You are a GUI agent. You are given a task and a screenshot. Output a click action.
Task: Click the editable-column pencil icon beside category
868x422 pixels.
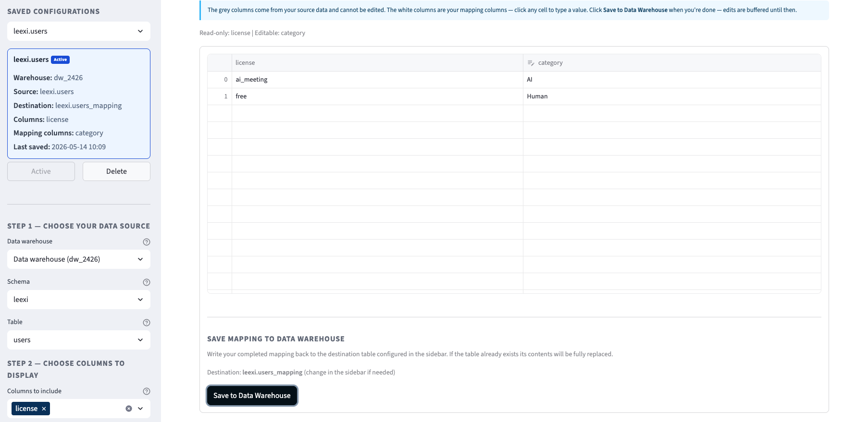(531, 63)
